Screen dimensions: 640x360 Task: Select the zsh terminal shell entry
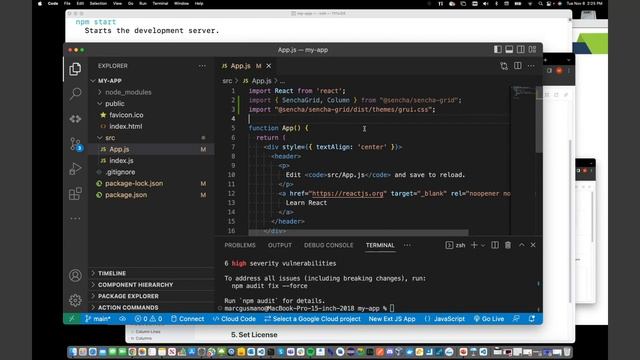tap(456, 245)
